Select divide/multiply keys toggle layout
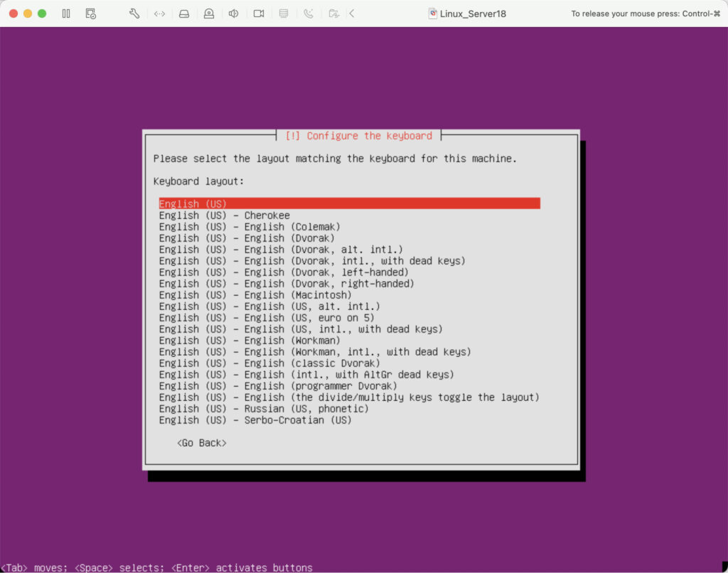The image size is (728, 573). pos(349,397)
